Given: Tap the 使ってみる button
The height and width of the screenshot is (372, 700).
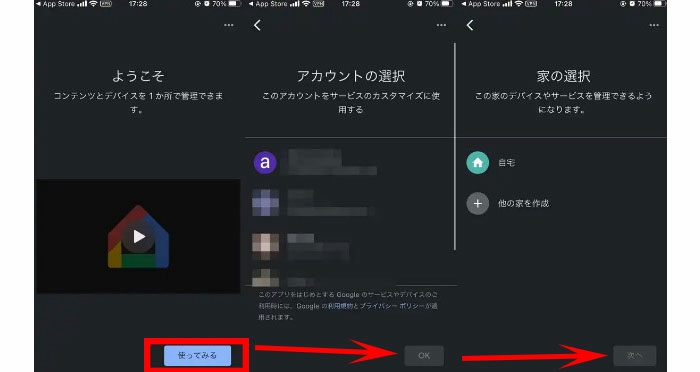Looking at the screenshot, I should (197, 355).
